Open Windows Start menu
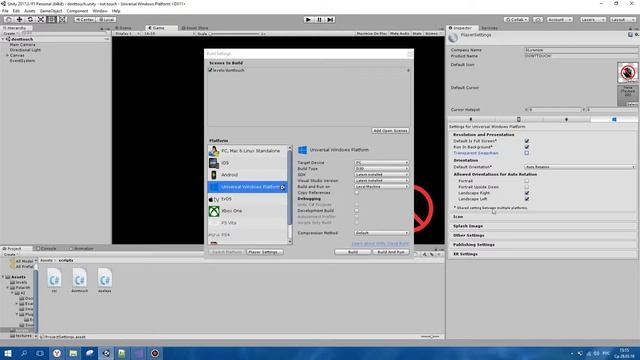This screenshot has height=360, width=640. [x=8, y=353]
